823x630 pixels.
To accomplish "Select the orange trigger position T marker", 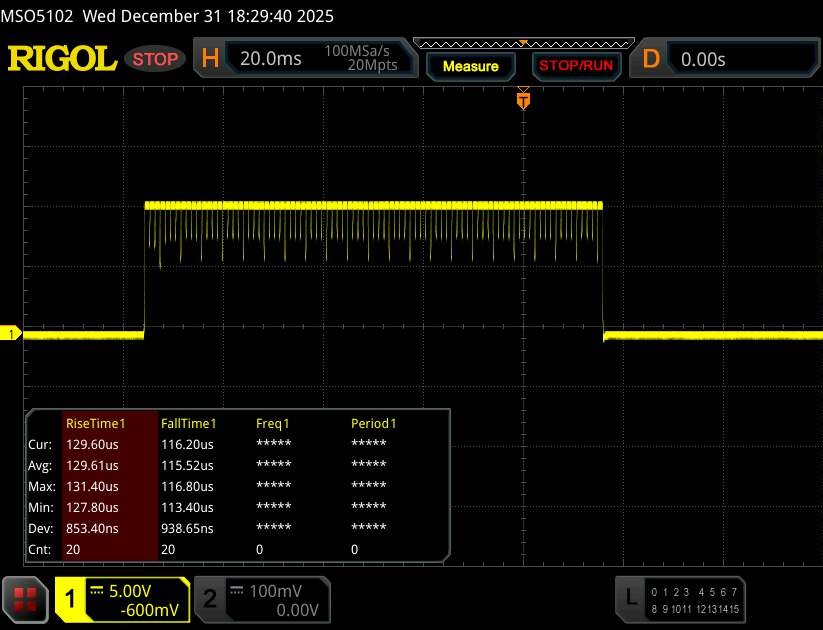I will (522, 100).
